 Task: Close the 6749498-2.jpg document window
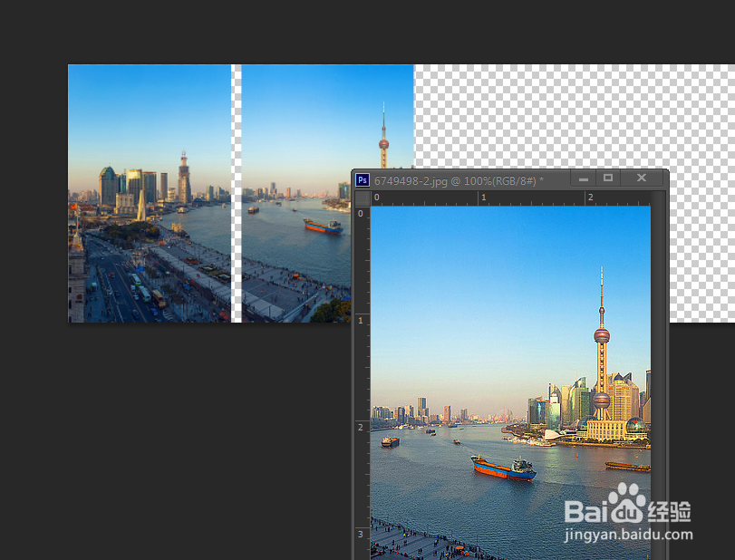(641, 178)
